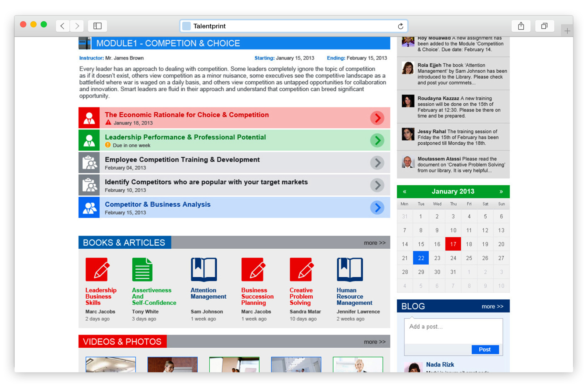The image size is (588, 390).
Task: Click the red Economic Rationale person icon
Action: coord(89,118)
